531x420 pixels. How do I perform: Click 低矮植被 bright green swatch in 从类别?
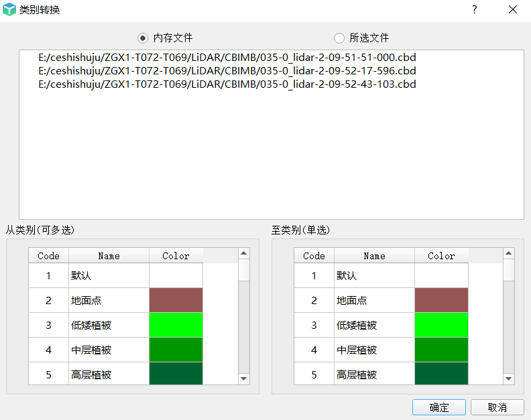[176, 325]
